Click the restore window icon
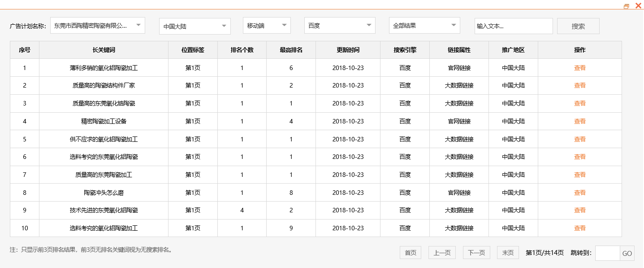The image size is (644, 268). tap(626, 5)
